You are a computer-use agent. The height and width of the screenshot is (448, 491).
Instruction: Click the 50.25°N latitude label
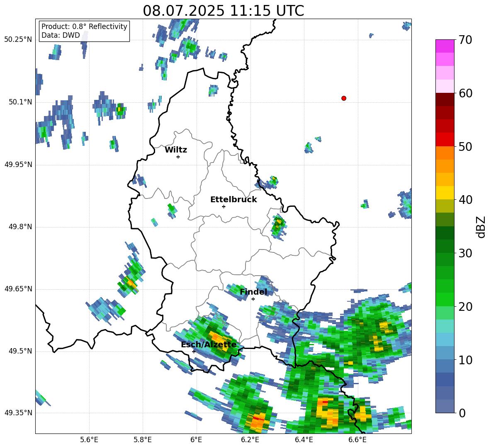pos(18,40)
